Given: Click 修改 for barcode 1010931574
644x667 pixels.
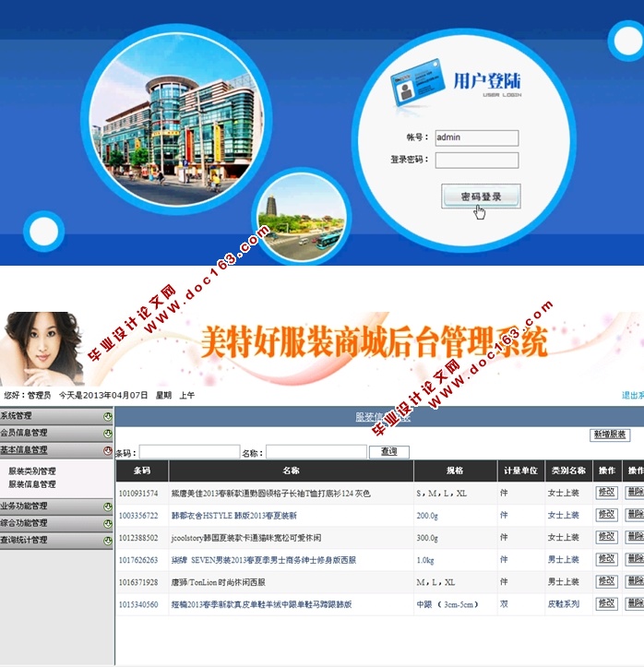Looking at the screenshot, I should pyautogui.click(x=606, y=493).
